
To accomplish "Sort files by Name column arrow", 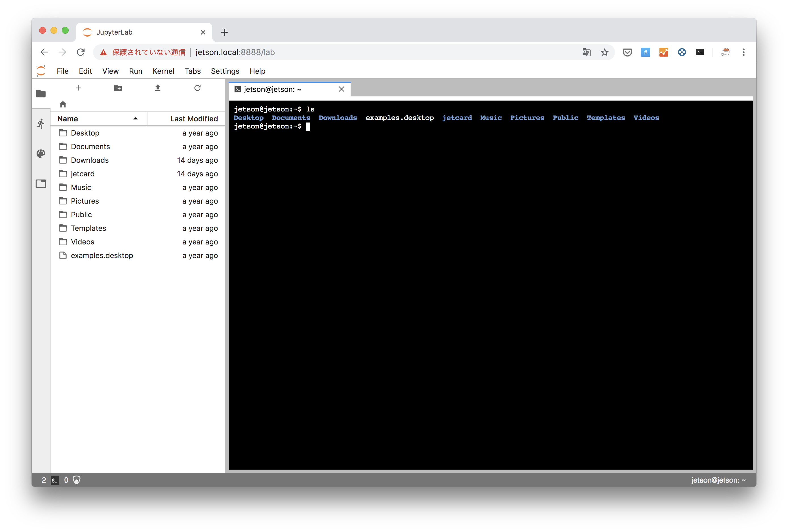I will tap(136, 119).
